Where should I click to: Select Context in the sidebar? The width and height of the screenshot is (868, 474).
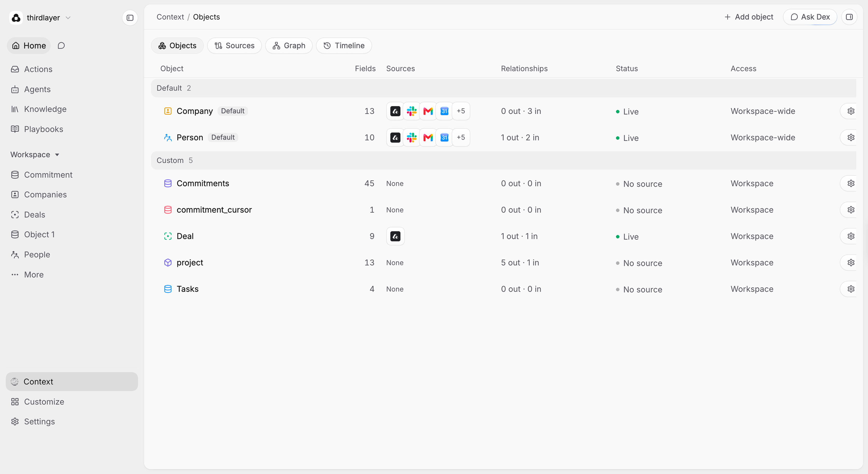pos(72,382)
